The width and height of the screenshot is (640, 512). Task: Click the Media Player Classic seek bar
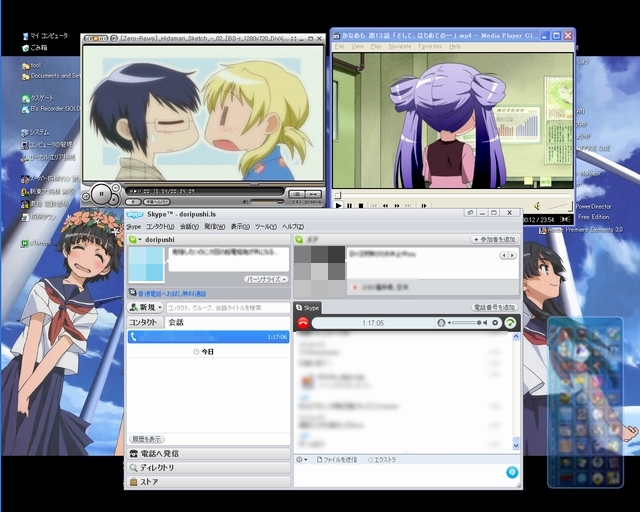tap(453, 195)
